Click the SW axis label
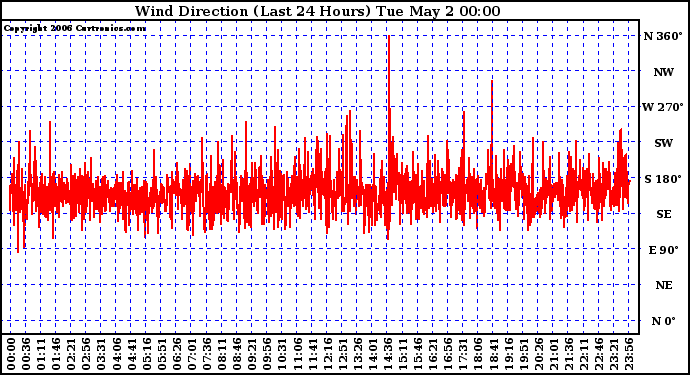Screen dimensions: 690x375 pos(664,143)
